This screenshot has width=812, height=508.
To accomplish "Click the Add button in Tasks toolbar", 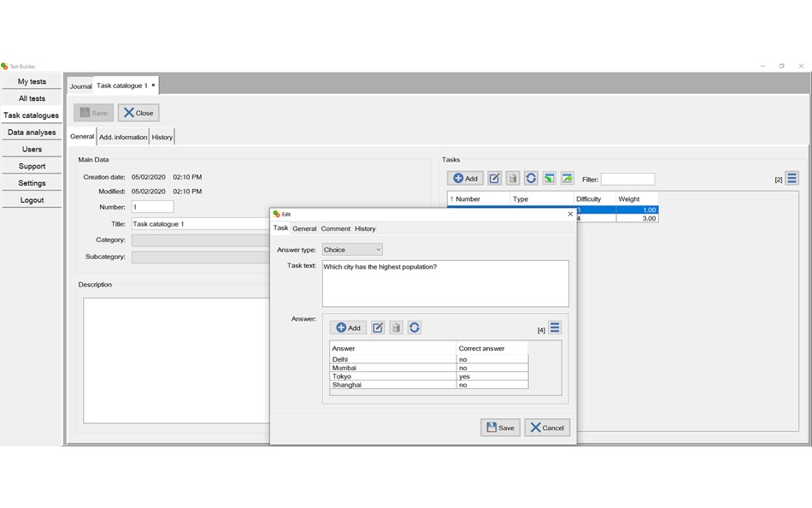I will pos(465,179).
